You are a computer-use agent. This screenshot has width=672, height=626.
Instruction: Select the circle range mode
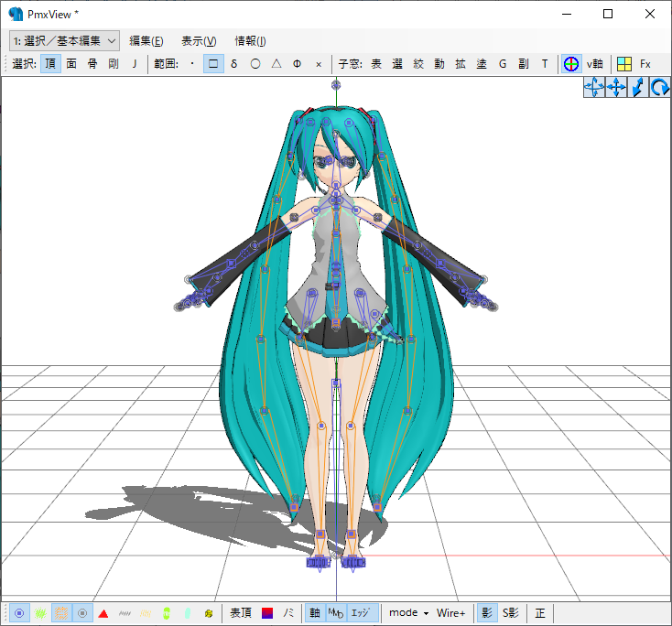coord(255,64)
